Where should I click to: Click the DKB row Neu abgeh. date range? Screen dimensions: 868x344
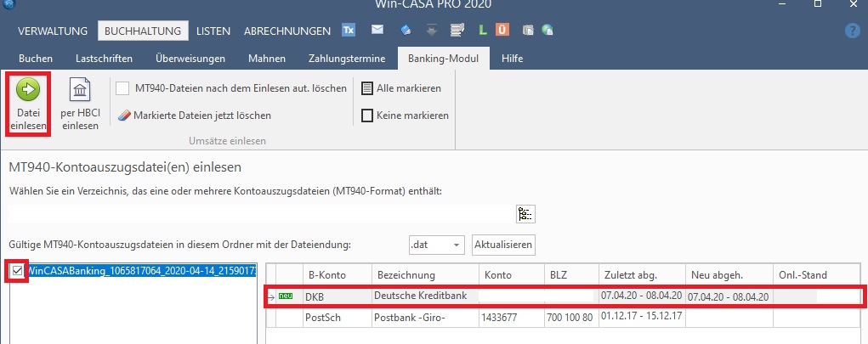[x=728, y=297]
